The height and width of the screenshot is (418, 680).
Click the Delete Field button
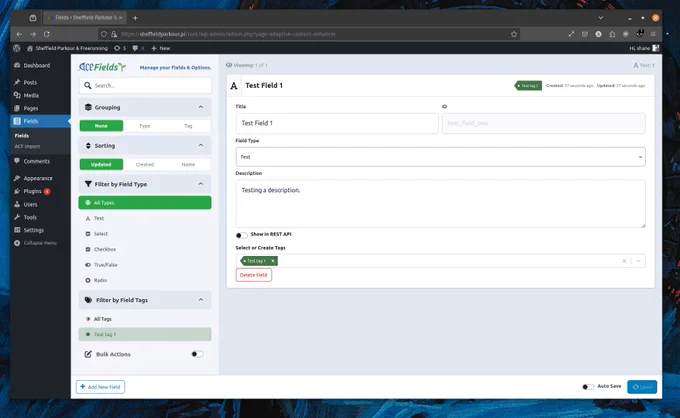click(254, 275)
